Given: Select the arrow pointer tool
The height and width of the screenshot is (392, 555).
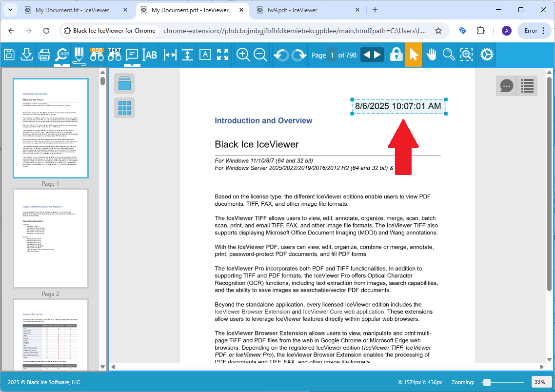Looking at the screenshot, I should [x=414, y=55].
